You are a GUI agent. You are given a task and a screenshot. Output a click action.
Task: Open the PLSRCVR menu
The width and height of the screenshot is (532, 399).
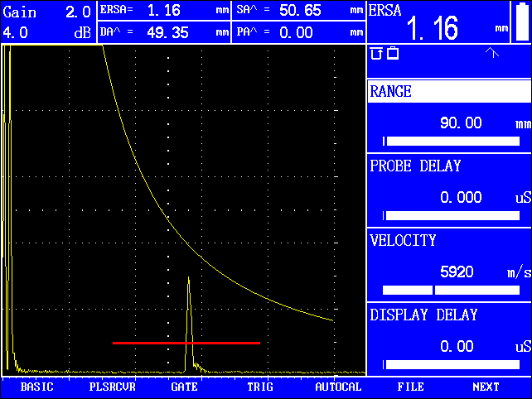(112, 387)
